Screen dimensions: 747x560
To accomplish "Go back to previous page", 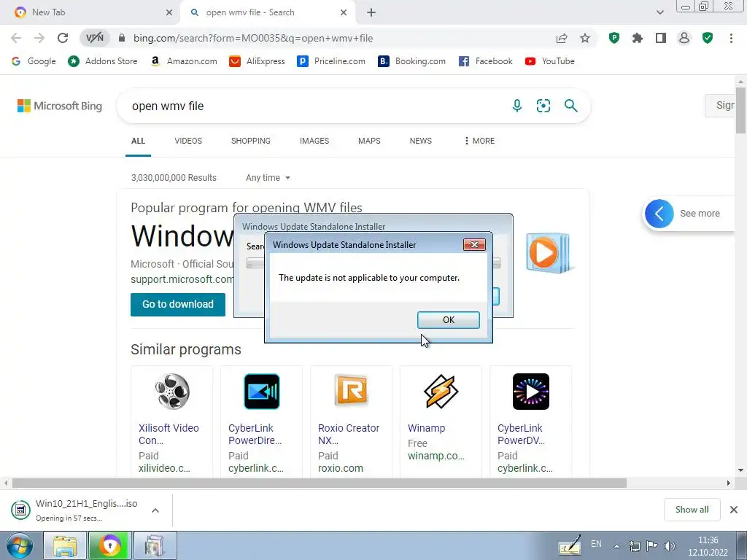I will [16, 38].
